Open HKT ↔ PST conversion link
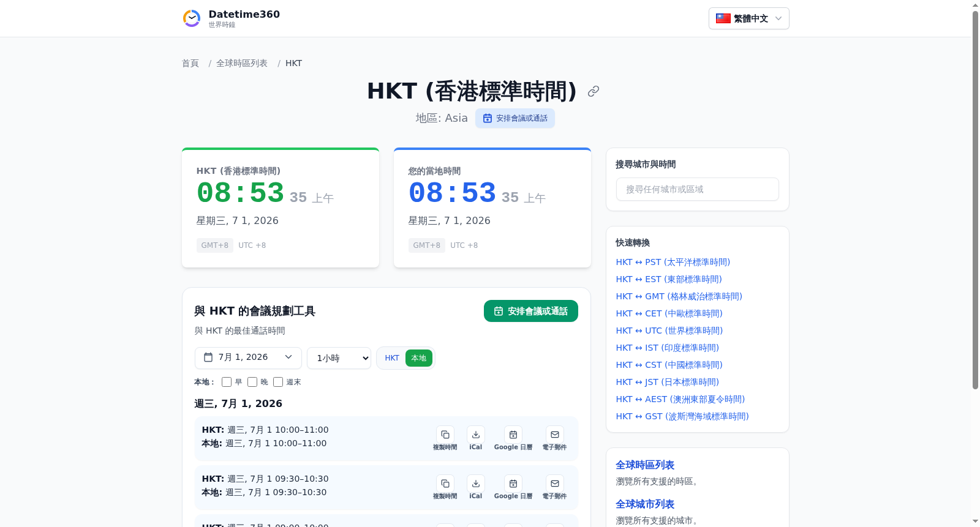The image size is (980, 527). click(673, 262)
